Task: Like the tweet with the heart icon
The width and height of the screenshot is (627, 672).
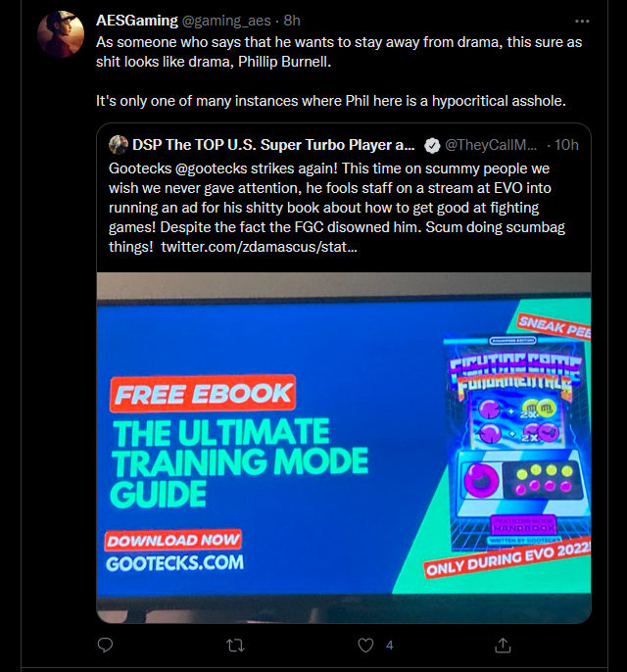Action: 365,645
